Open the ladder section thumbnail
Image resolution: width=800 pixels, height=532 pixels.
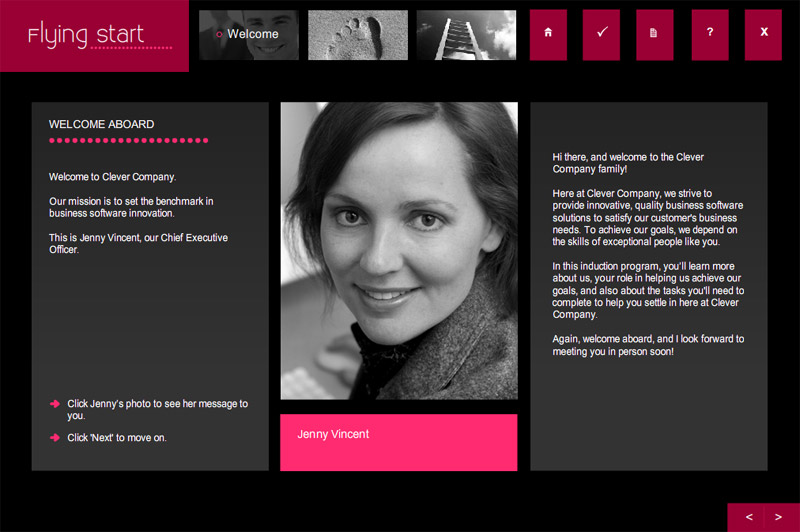(x=466, y=35)
